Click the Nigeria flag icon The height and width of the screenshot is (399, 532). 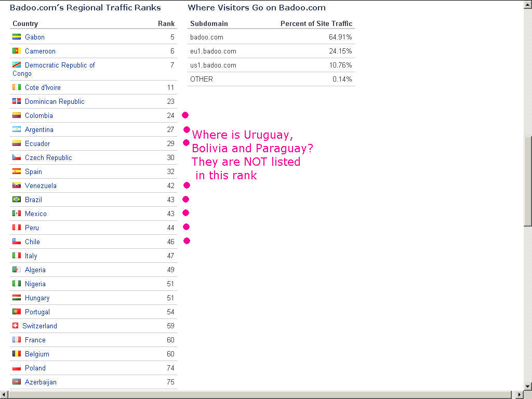pyautogui.click(x=17, y=283)
